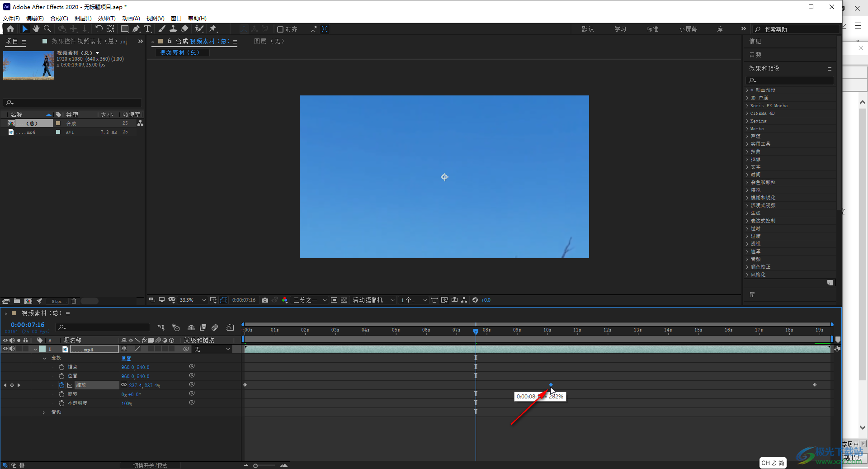
Task: Select the Type text tool
Action: click(x=147, y=29)
